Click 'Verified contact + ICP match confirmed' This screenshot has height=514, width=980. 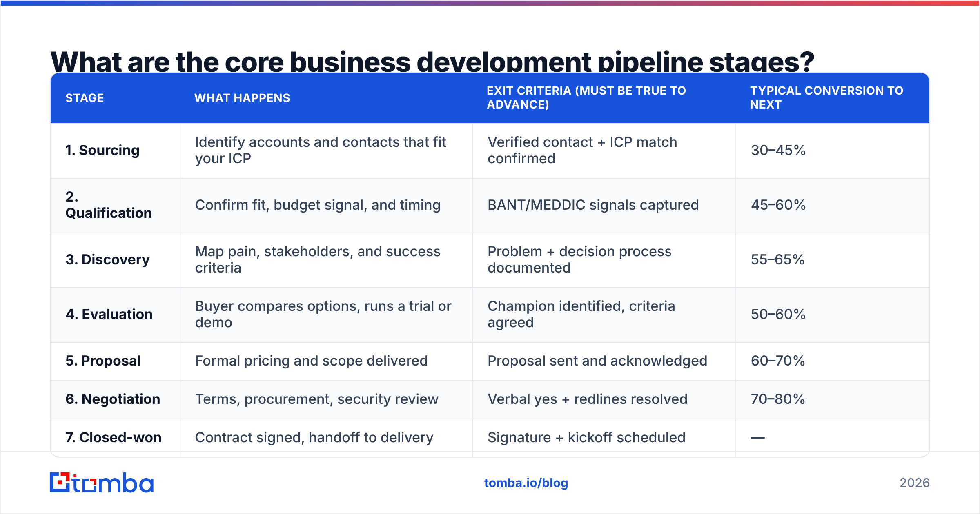pos(582,150)
